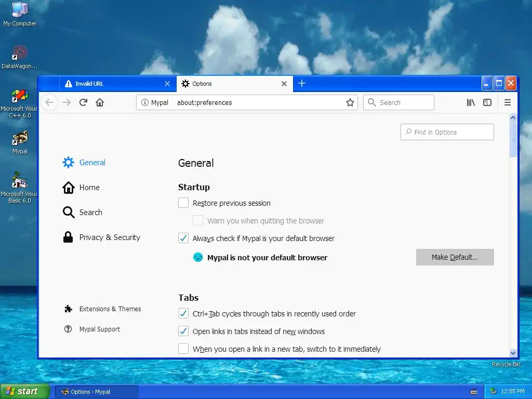The image size is (532, 399).
Task: Click the magnifier icon in Search box
Action: (372, 102)
